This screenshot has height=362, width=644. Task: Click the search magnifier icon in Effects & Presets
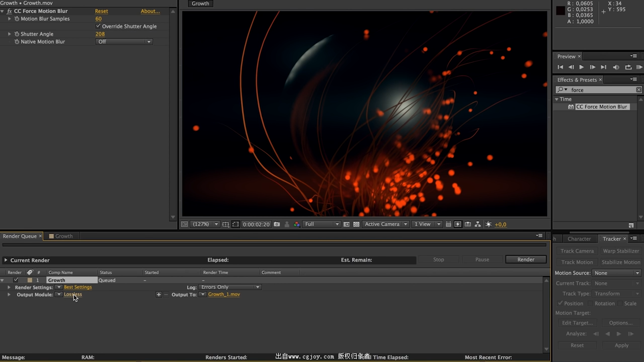pos(561,89)
